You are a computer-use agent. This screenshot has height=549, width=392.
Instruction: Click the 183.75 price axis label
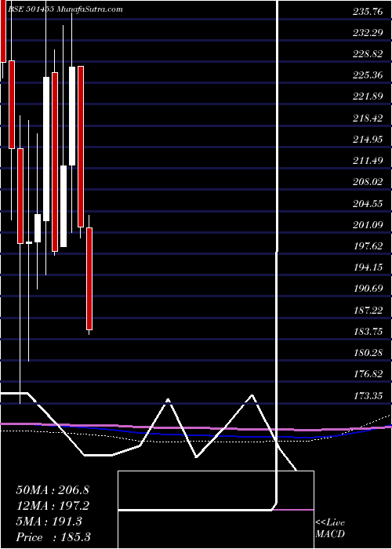(x=368, y=332)
